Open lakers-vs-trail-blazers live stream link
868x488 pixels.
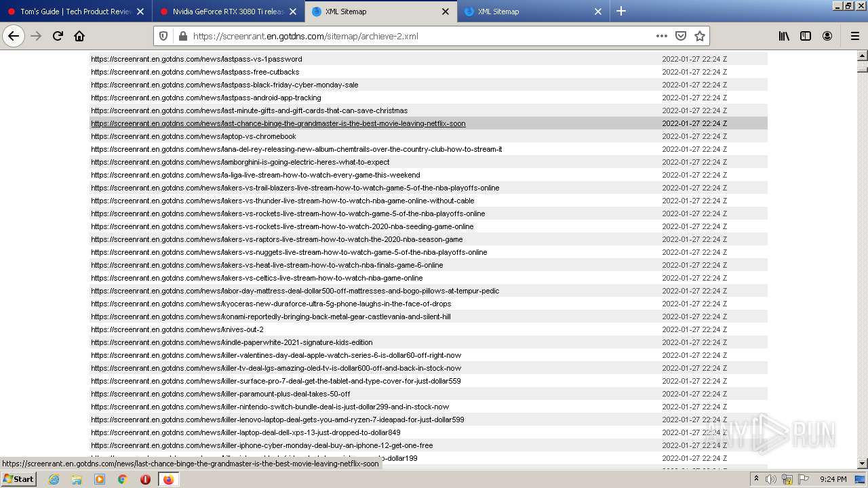(x=295, y=188)
